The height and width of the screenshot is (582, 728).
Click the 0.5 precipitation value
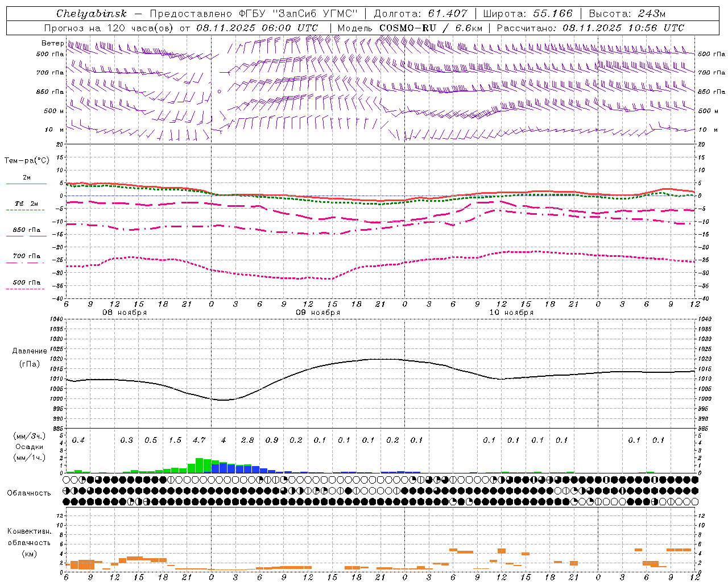pos(151,440)
